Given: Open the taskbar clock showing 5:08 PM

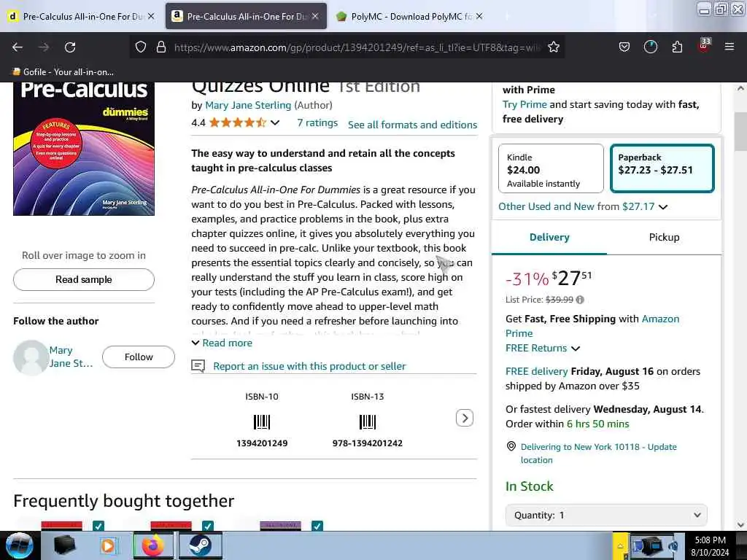Looking at the screenshot, I should coord(710,546).
